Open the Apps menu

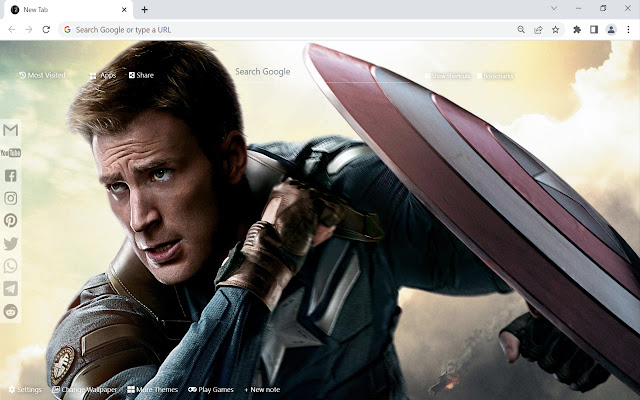[x=103, y=76]
